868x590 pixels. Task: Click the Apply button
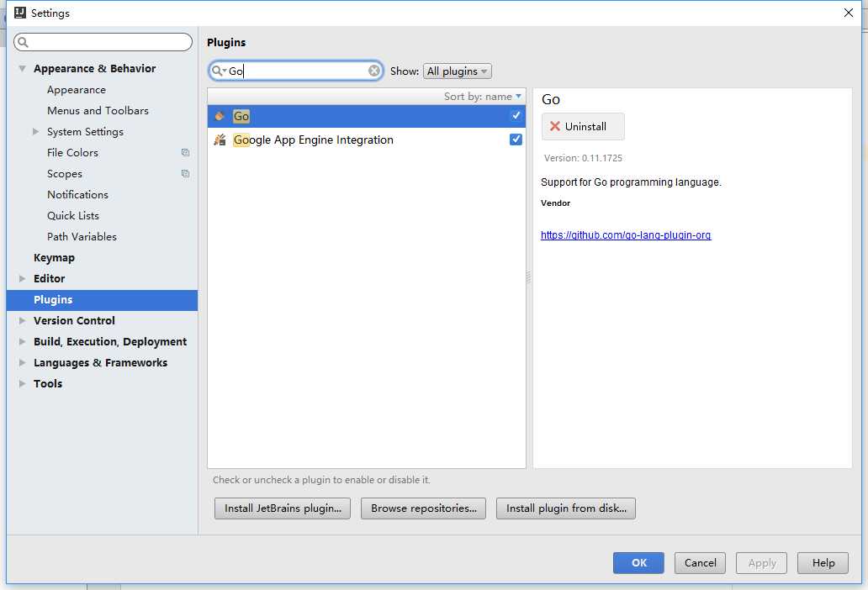(x=762, y=563)
